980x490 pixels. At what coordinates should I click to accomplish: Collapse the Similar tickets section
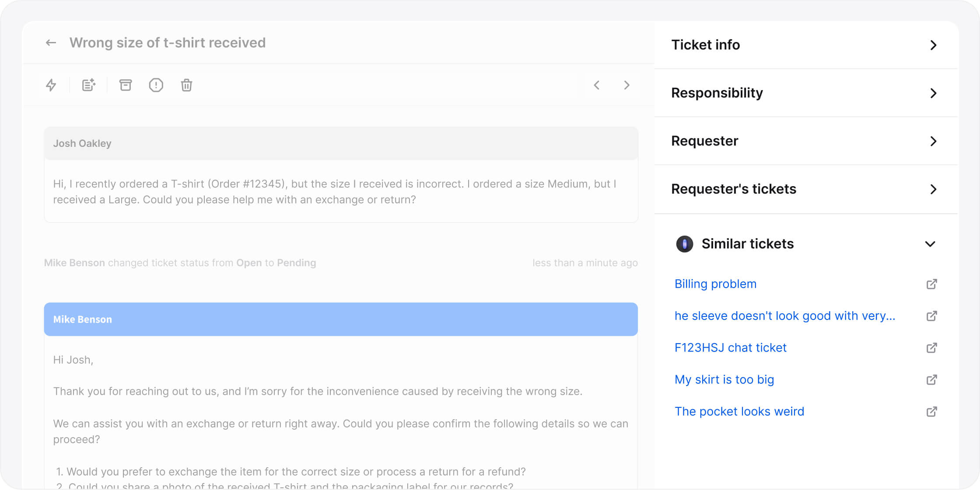930,244
